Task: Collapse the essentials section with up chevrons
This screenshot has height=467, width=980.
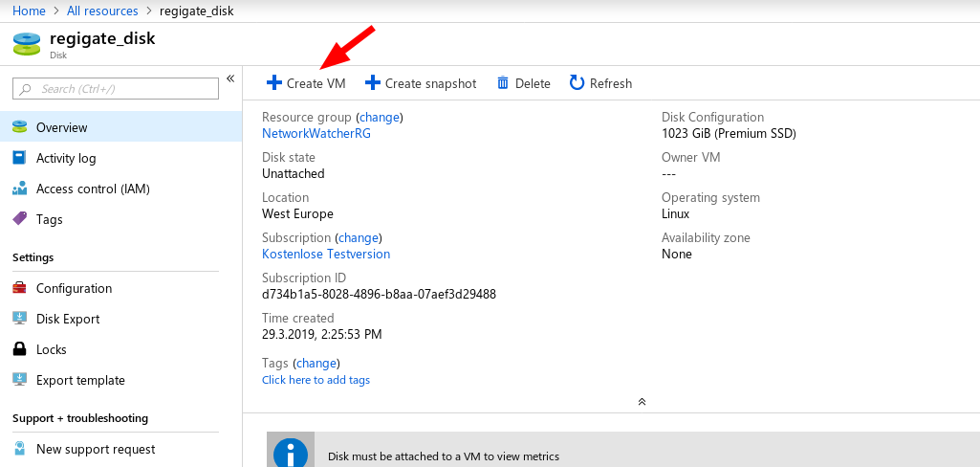Action: [x=642, y=401]
